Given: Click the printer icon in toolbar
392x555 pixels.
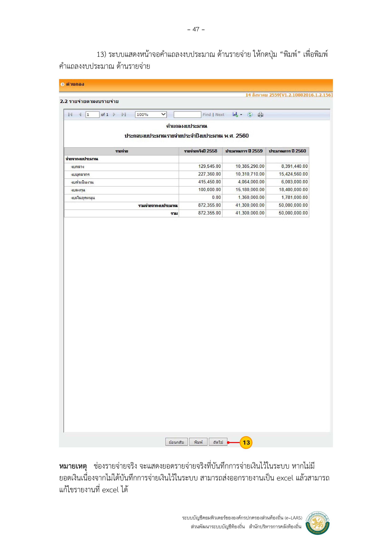Looking at the screenshot, I should click(260, 115).
